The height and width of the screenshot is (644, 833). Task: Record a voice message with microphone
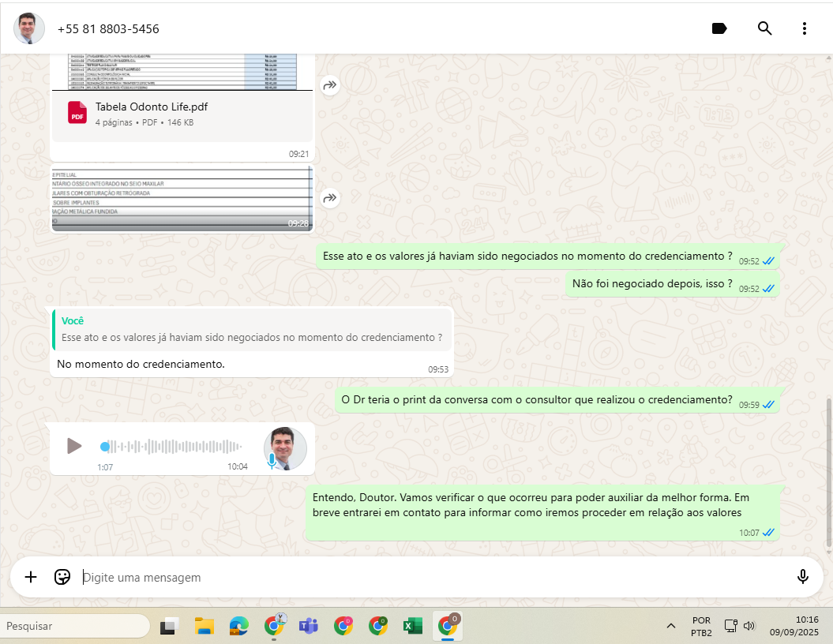coord(803,577)
